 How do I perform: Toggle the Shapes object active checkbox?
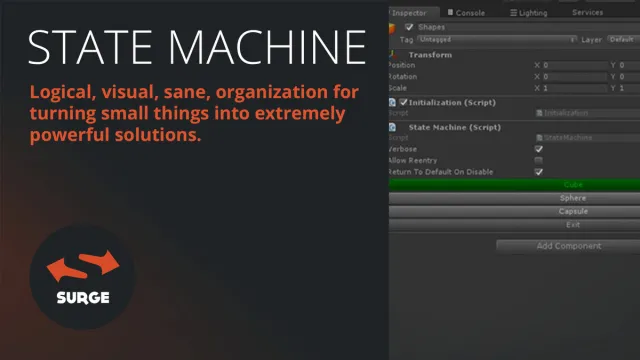pos(409,27)
